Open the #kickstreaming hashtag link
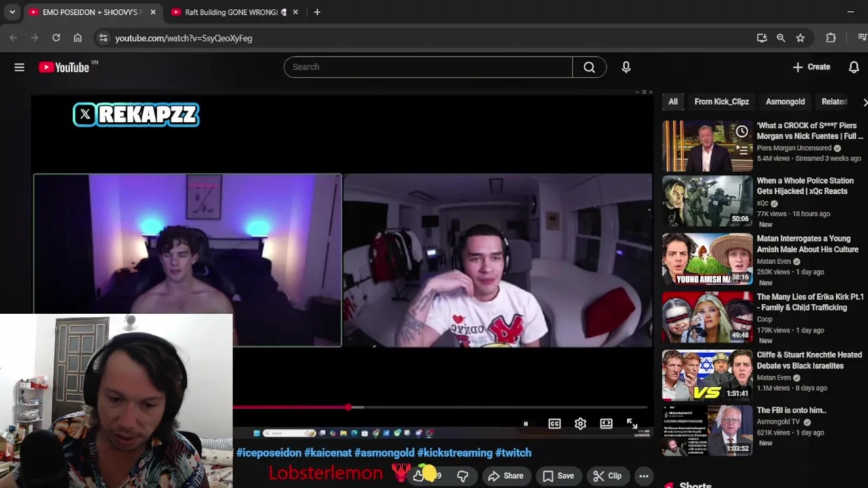Viewport: 868px width, 488px height. point(454,453)
